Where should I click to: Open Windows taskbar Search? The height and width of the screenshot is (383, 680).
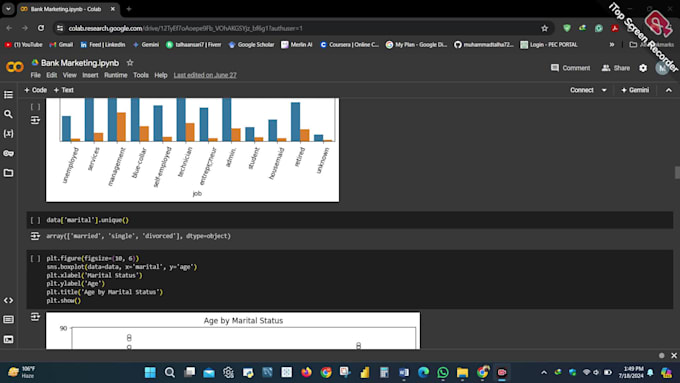tap(170, 373)
